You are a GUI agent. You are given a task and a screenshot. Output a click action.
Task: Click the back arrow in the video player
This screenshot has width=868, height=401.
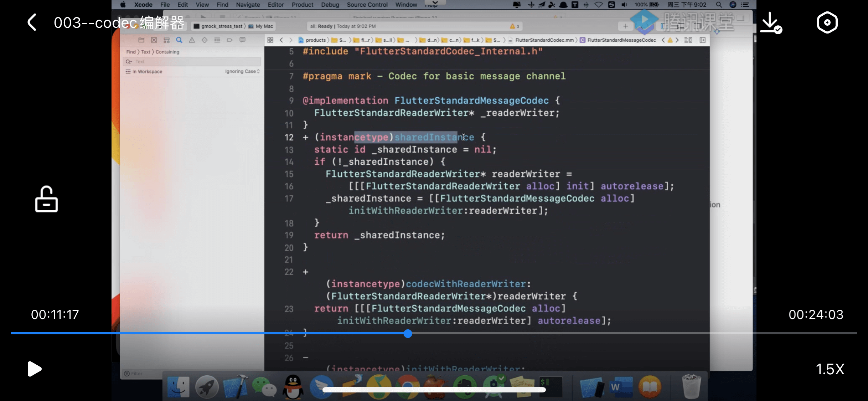pyautogui.click(x=32, y=22)
